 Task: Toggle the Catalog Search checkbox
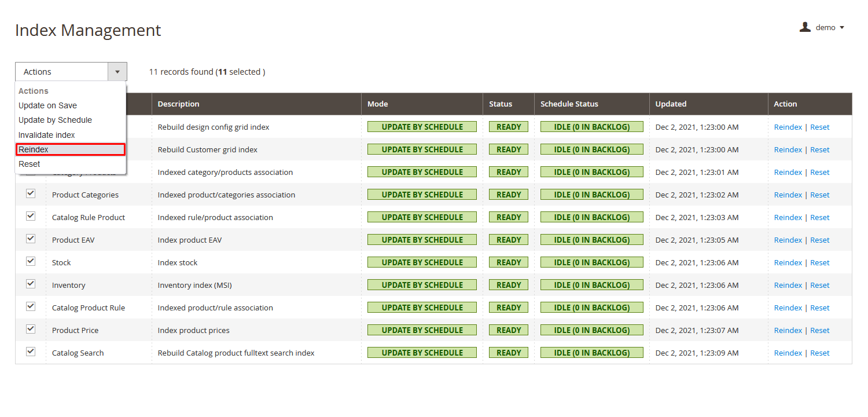point(31,352)
